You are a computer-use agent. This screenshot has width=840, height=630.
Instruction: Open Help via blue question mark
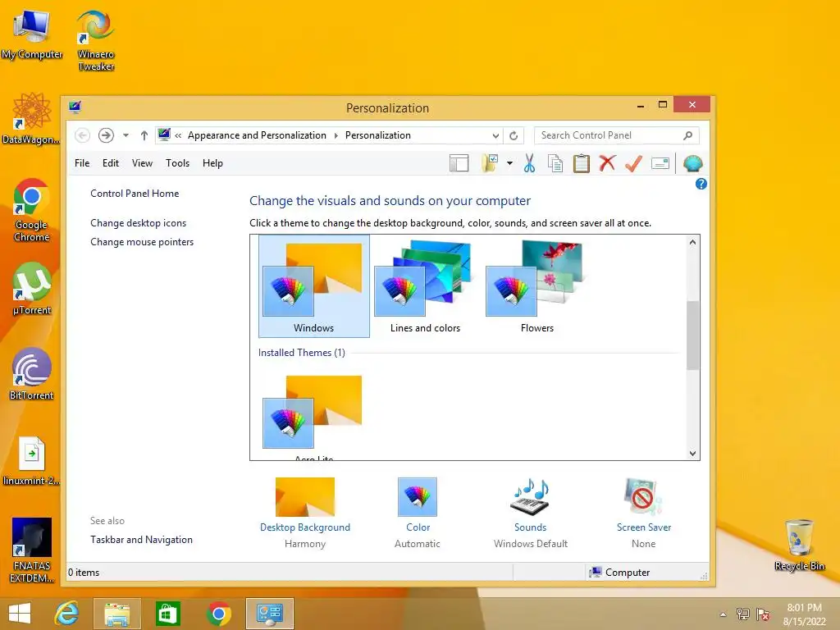701,185
